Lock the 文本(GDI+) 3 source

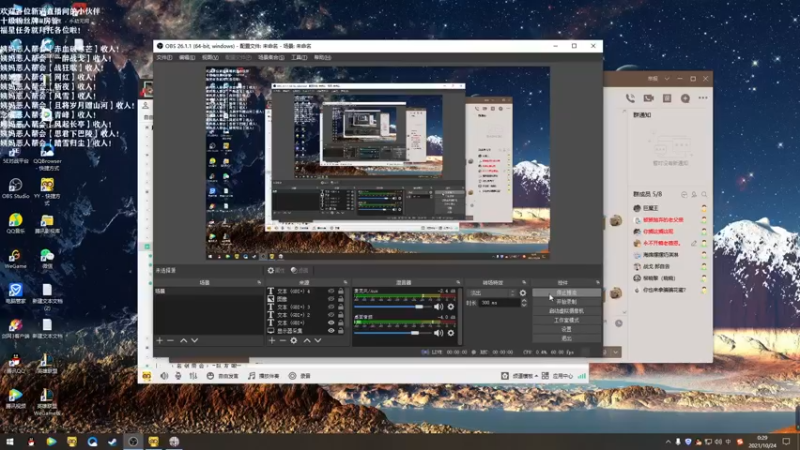(x=341, y=307)
